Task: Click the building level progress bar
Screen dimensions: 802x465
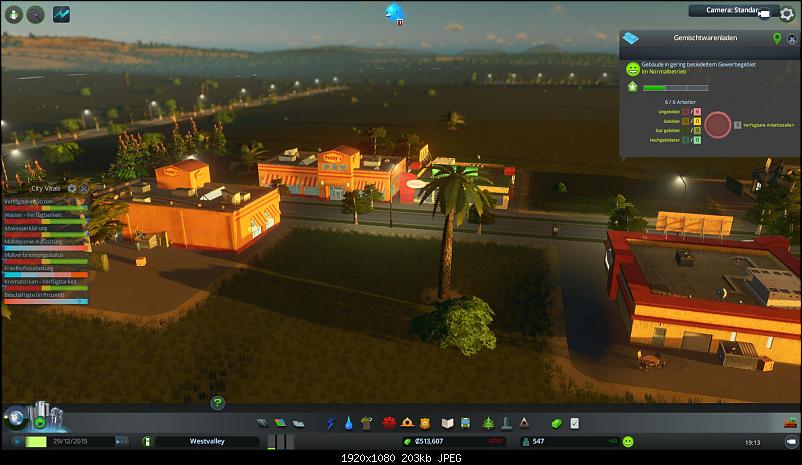Action: pos(675,88)
